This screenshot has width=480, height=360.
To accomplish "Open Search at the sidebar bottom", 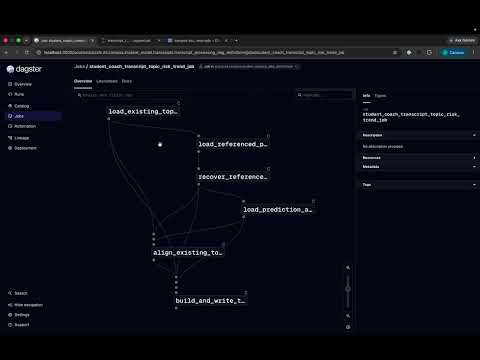I will click(x=18, y=293).
